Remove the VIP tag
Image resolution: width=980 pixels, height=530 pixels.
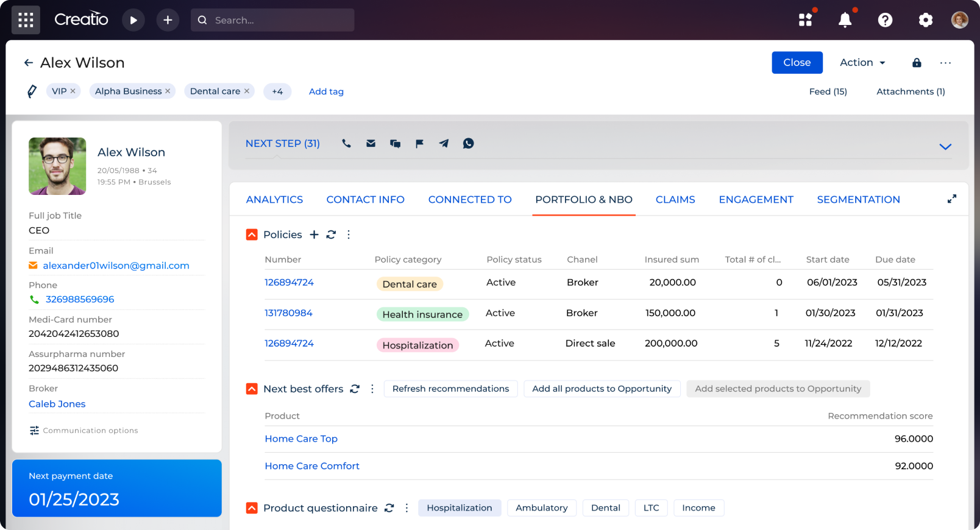(x=73, y=91)
